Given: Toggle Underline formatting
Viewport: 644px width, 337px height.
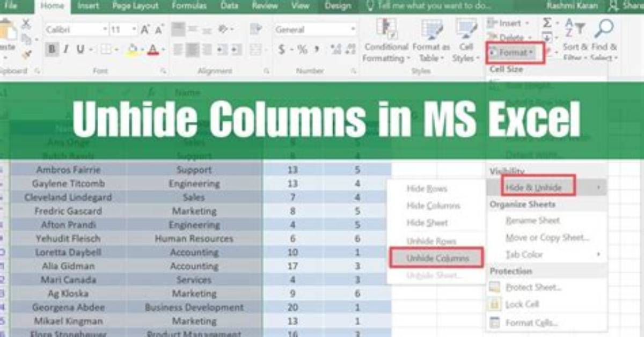Looking at the screenshot, I should [80, 50].
